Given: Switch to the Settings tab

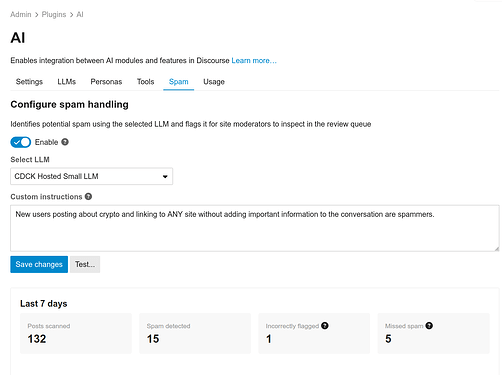Looking at the screenshot, I should point(29,82).
